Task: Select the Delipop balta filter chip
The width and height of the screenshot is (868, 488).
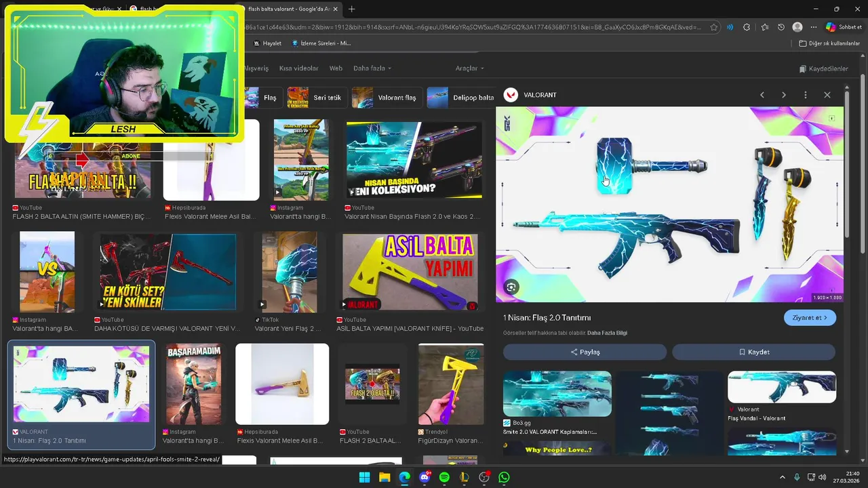Action: coord(462,98)
